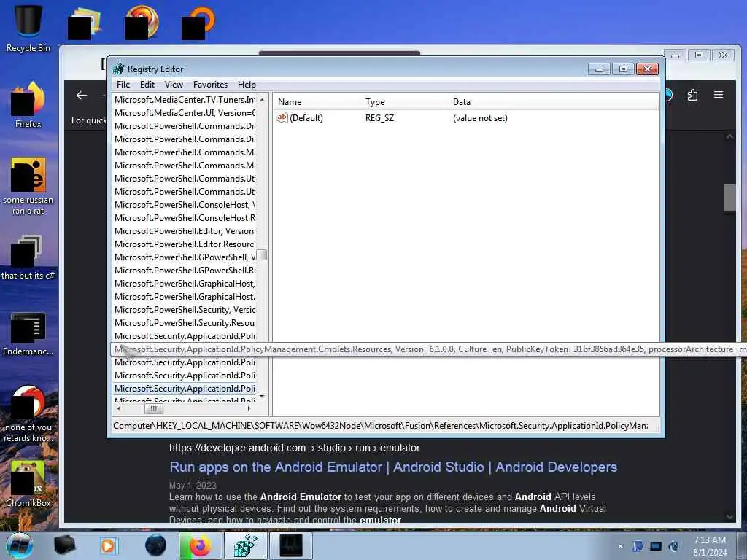Open the taskbar clock showing 7:13 AM
Image resolution: width=747 pixels, height=560 pixels.
pyautogui.click(x=710, y=546)
